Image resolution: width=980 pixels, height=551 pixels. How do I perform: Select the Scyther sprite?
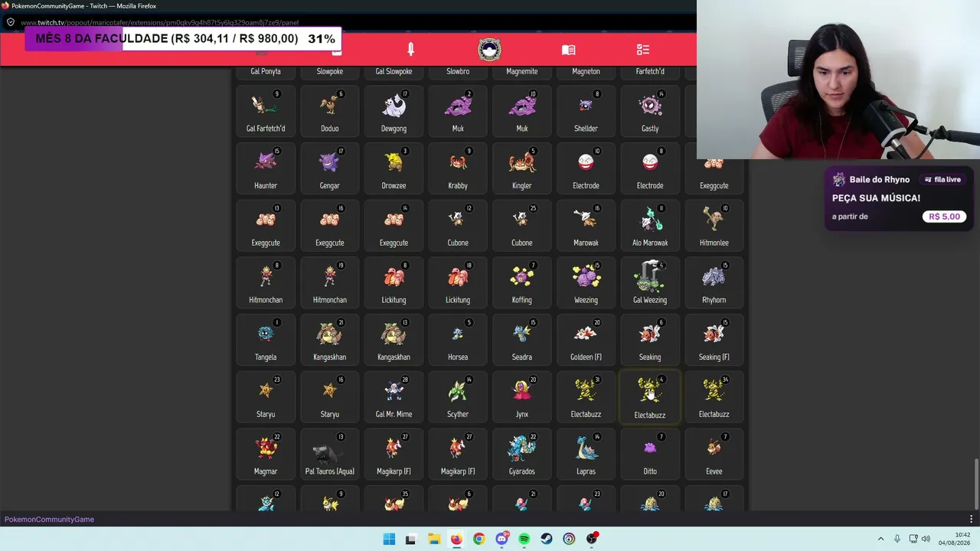(x=458, y=390)
